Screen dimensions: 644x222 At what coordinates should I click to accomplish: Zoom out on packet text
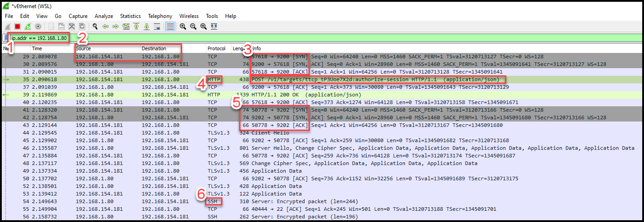193,26
